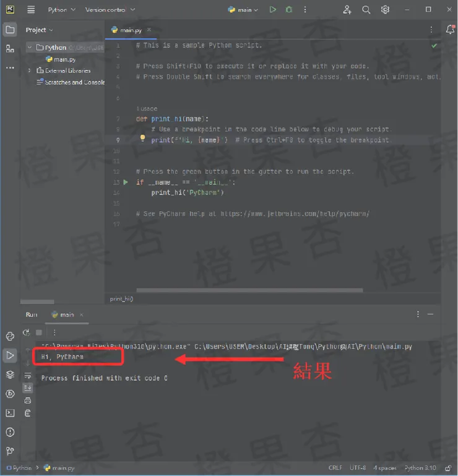Show notifications bell
The width and height of the screenshot is (458, 476).
[450, 30]
